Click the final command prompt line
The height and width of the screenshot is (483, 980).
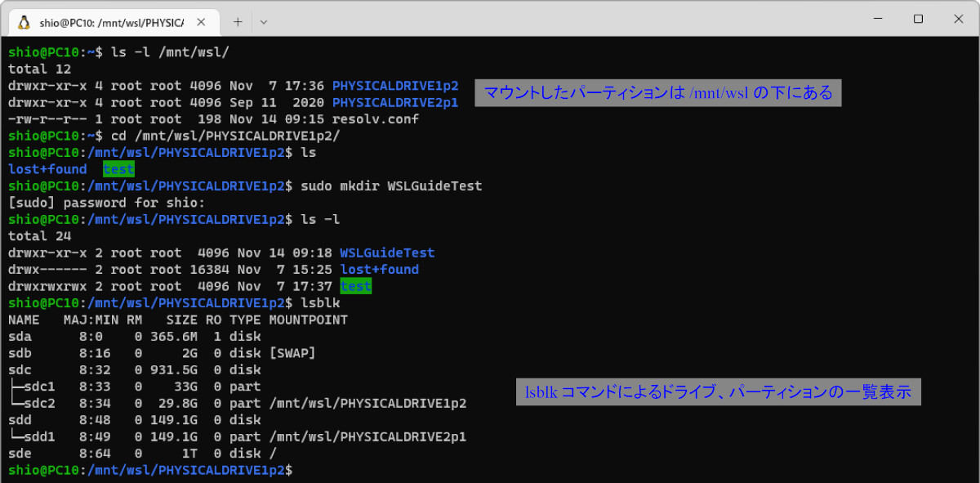151,470
